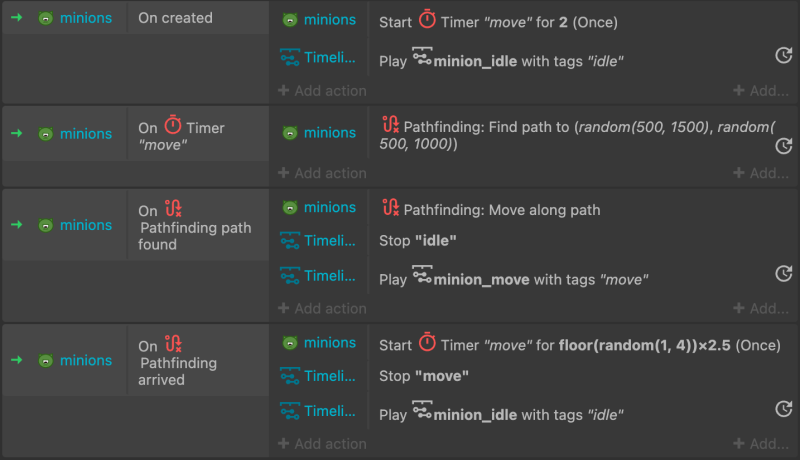Click the minions object icon in Pathfinding arrived condition

pyautogui.click(x=45, y=361)
